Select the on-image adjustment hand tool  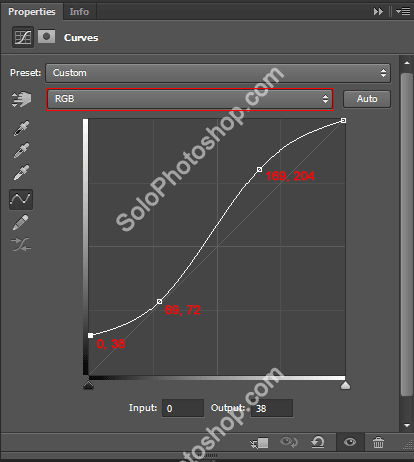(21, 99)
